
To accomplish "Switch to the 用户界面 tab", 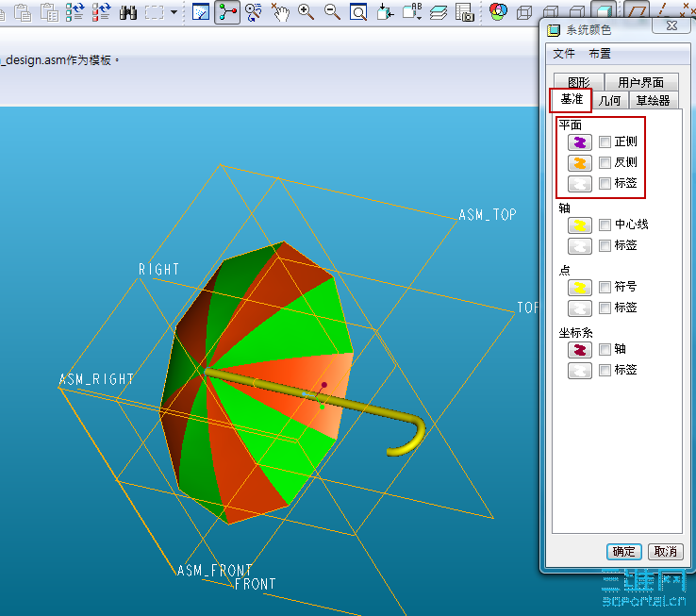I will pyautogui.click(x=641, y=82).
